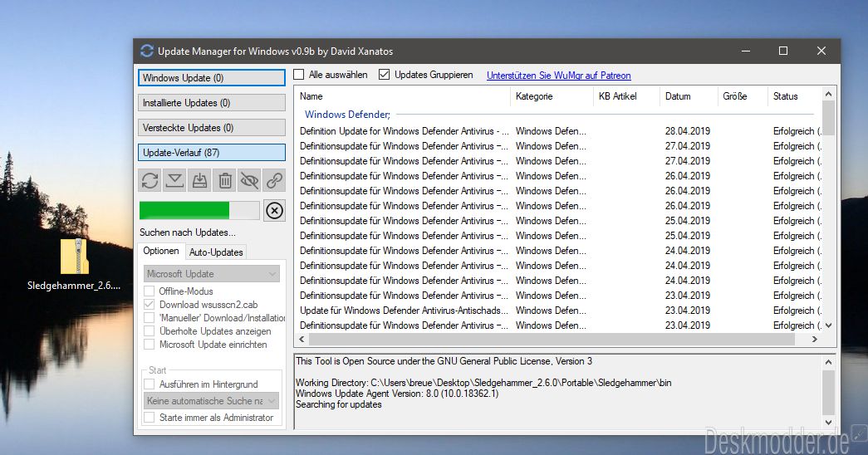Viewport: 868px width, 455px height.
Task: Sort by the KB Artikel column header
Action: (x=626, y=96)
